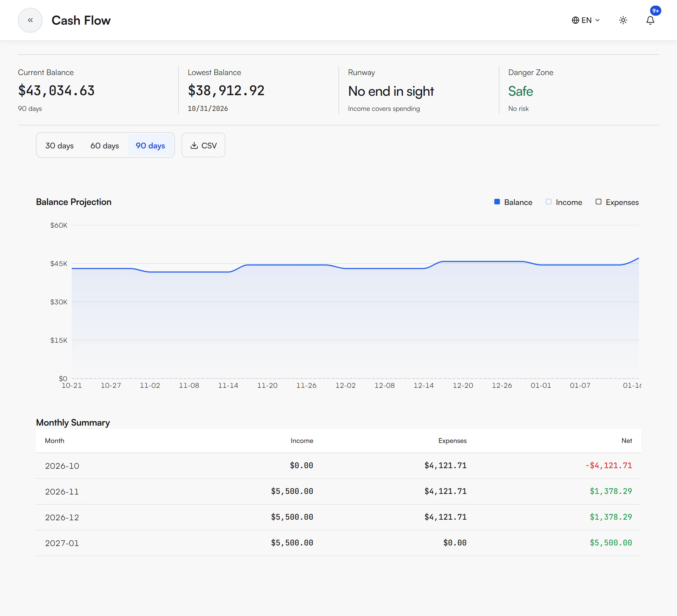Viewport: 677px width, 616px height.
Task: Click the Balance Projection heading
Action: click(73, 202)
